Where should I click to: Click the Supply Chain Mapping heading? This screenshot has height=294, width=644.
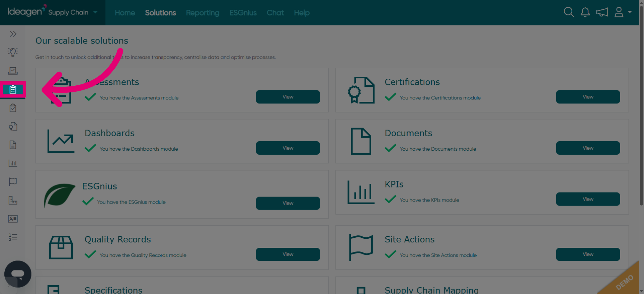click(x=432, y=290)
